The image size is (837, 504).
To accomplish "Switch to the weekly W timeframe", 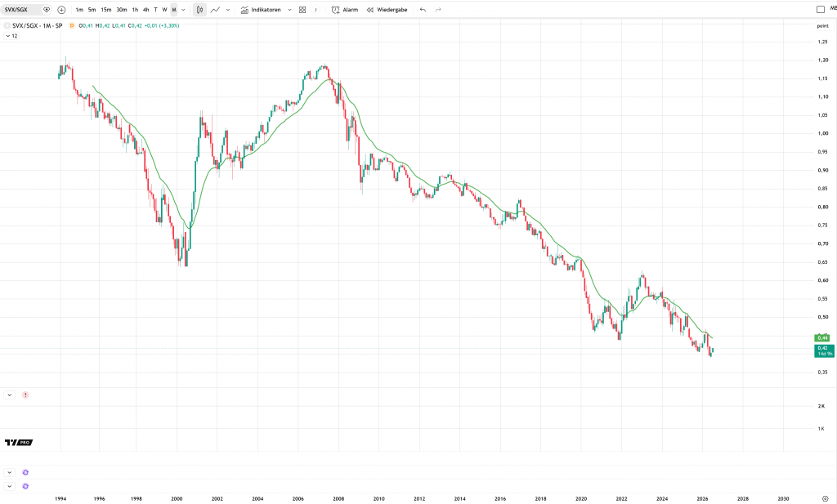I will click(164, 10).
